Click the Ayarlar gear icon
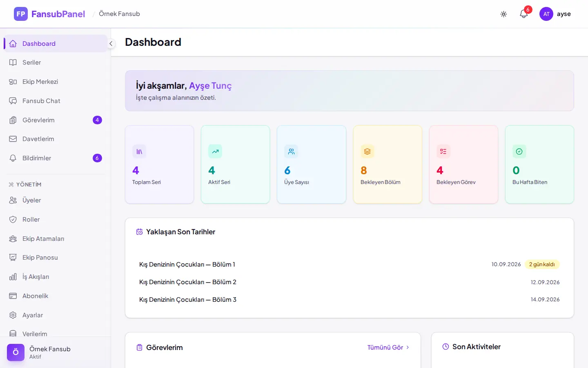Screen dimensions: 588x368 [x=13, y=315]
